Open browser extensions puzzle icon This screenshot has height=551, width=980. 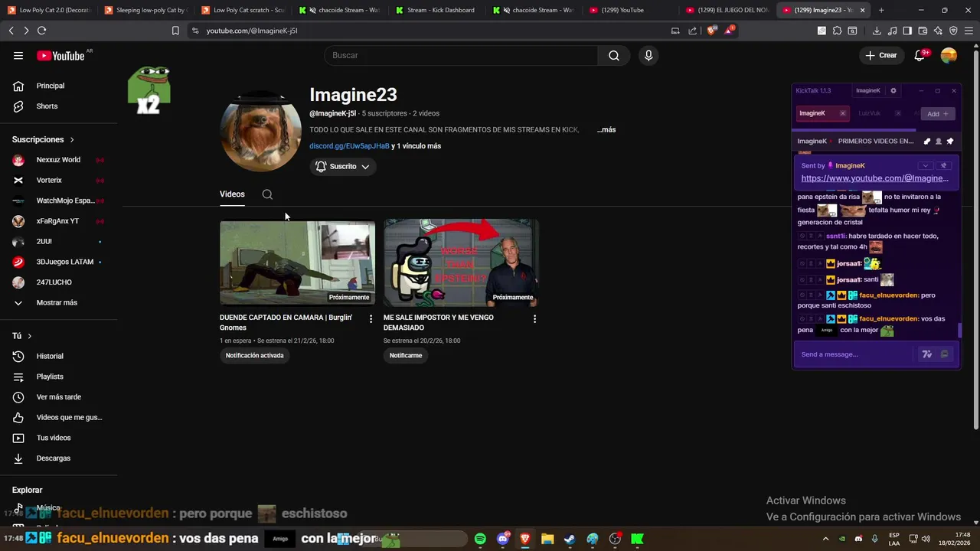coord(837,31)
